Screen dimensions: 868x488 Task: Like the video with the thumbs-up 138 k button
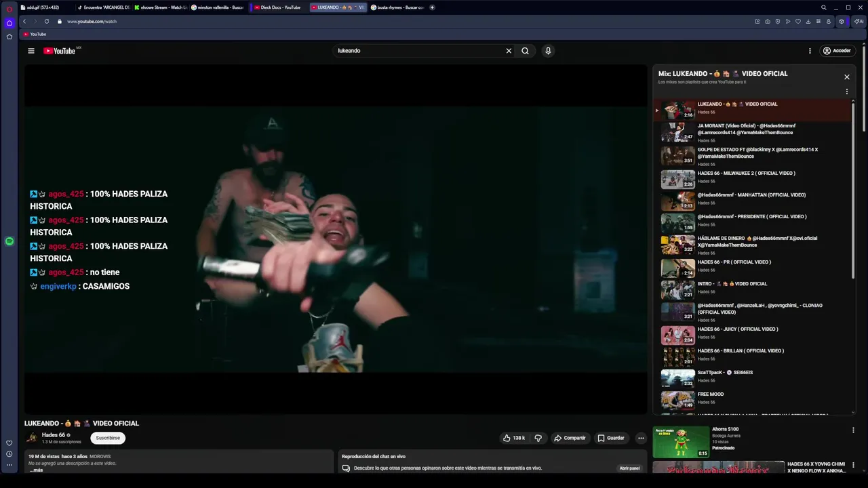(514, 438)
